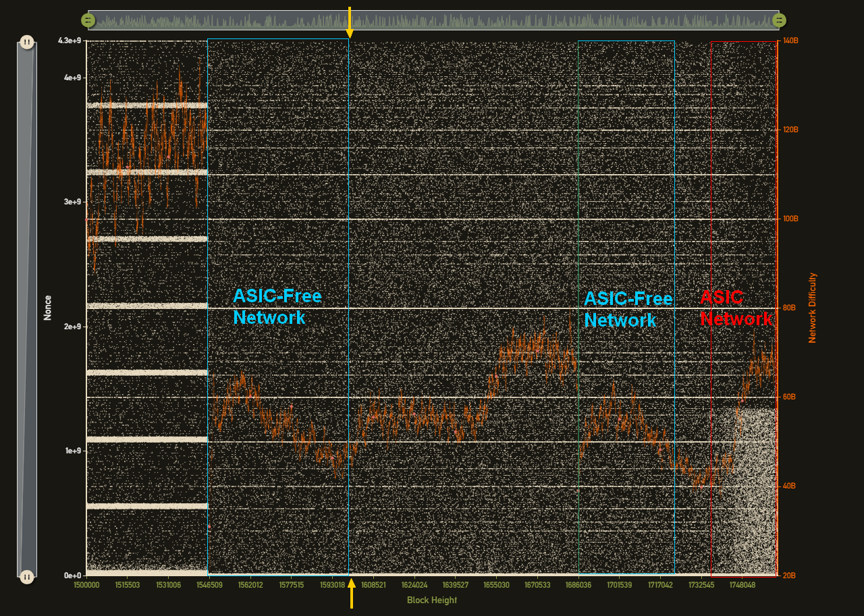Click the 80B difficulty tick label

pyautogui.click(x=788, y=308)
